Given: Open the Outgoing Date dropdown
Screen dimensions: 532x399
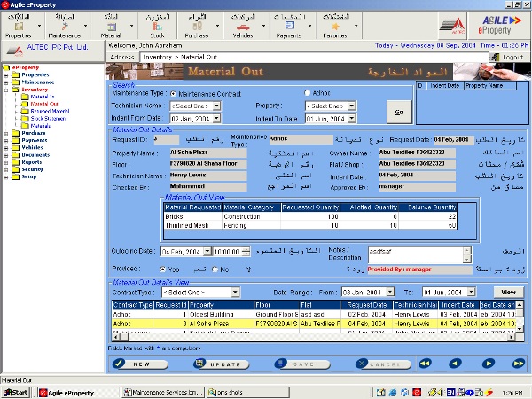Looking at the screenshot, I should [207, 252].
